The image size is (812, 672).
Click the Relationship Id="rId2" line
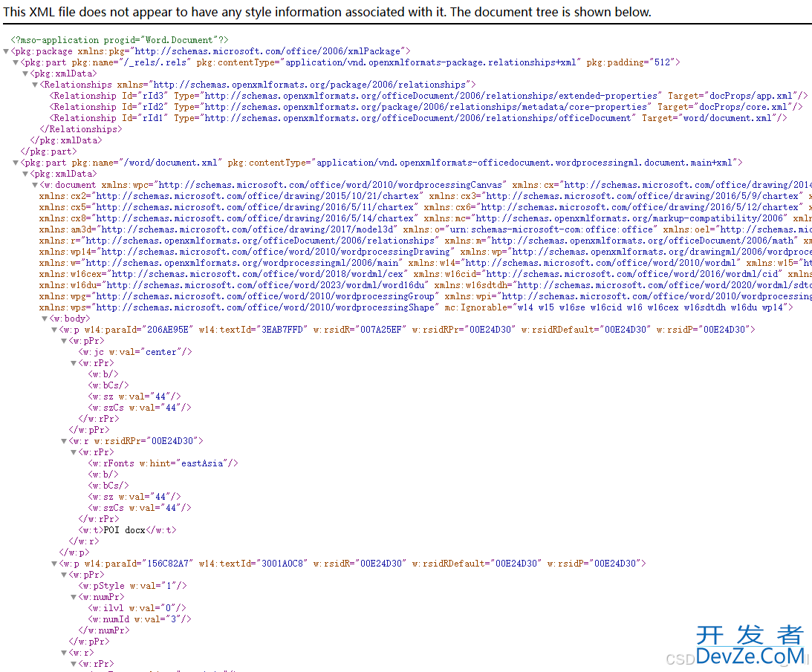pyautogui.click(x=426, y=107)
